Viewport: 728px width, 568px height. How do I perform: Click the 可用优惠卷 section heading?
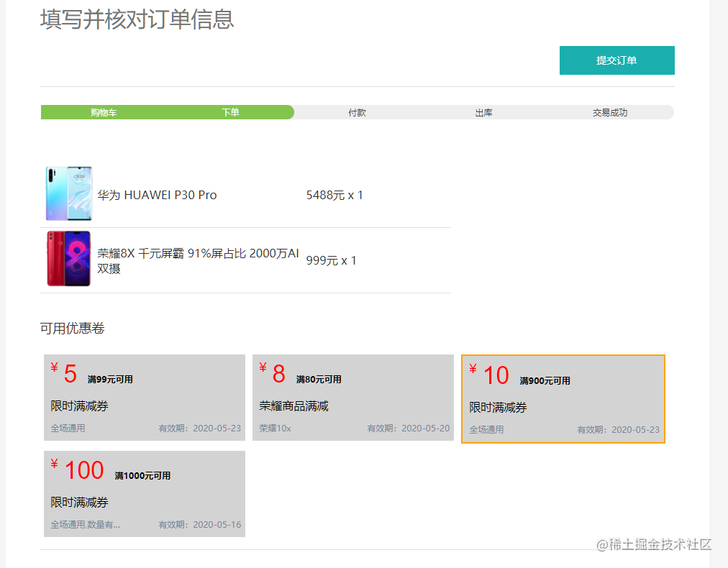pyautogui.click(x=72, y=329)
